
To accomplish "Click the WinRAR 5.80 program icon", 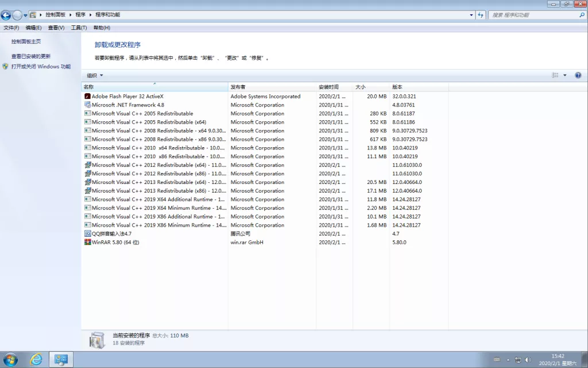I will tap(87, 242).
